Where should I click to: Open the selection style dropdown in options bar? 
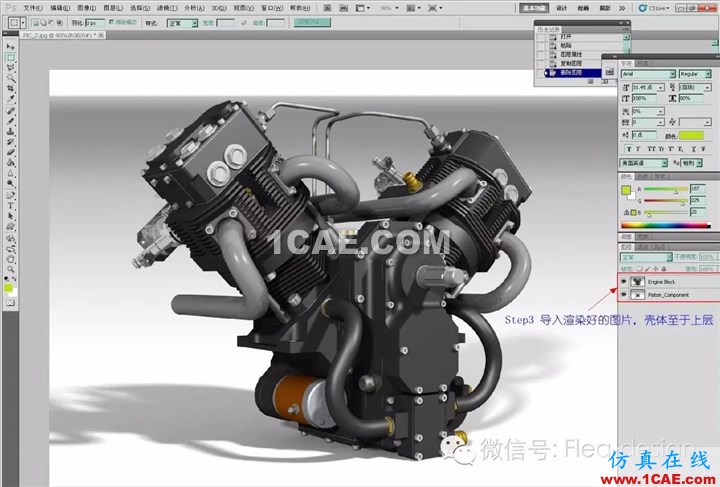click(183, 23)
